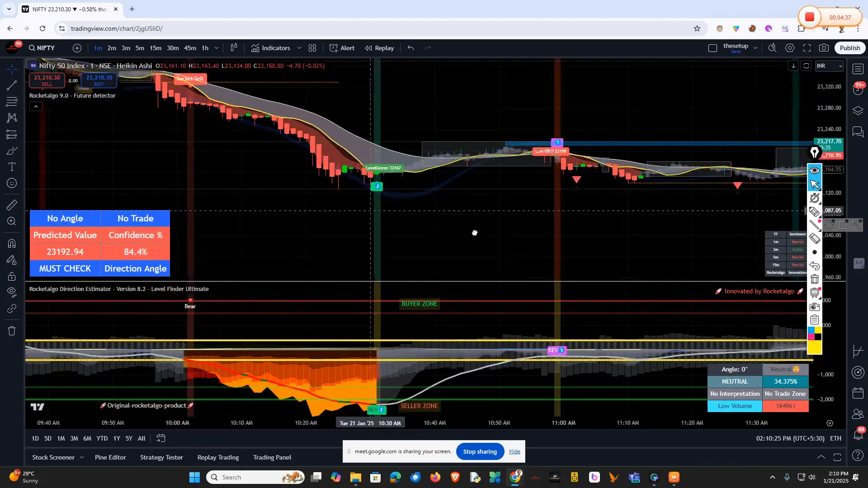Open the INR currency dropdown
Screen dimensions: 868x488
[x=830, y=66]
